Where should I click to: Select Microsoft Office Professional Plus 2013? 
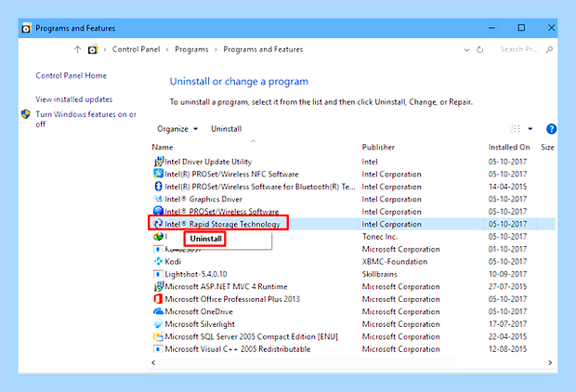tap(232, 299)
